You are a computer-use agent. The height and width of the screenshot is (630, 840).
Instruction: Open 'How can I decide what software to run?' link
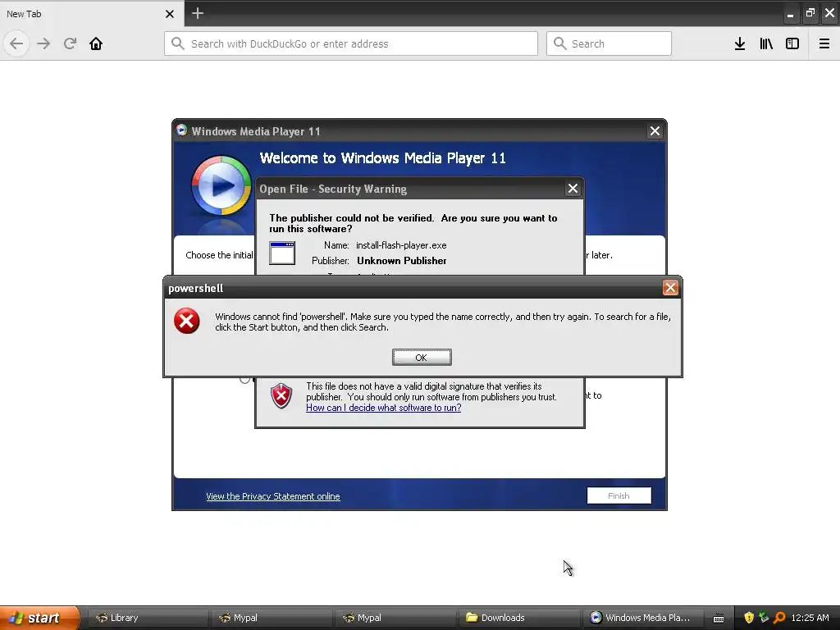click(384, 408)
